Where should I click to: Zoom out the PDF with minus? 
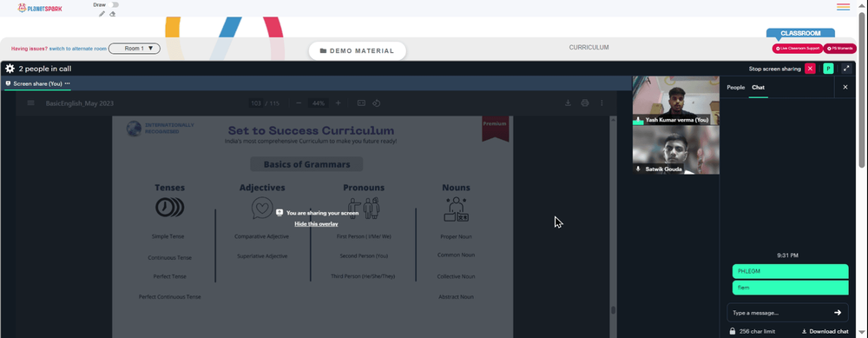[299, 103]
